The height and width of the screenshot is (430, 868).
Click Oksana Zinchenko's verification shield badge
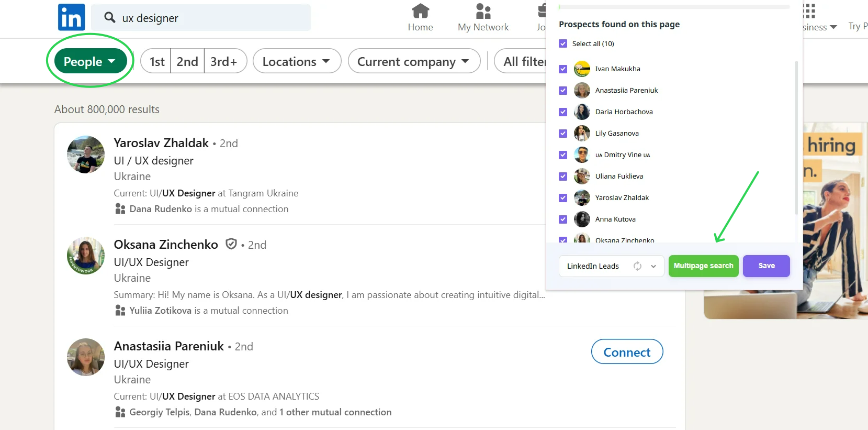pyautogui.click(x=231, y=244)
